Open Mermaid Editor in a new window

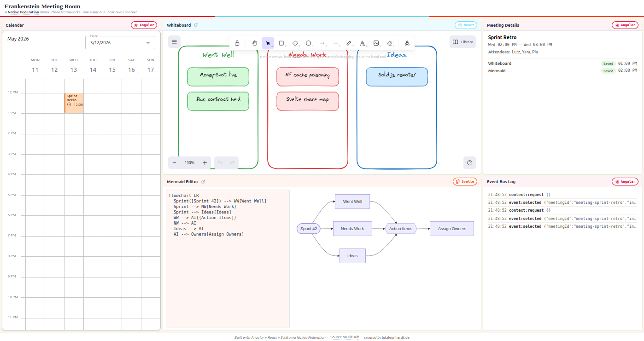203,182
